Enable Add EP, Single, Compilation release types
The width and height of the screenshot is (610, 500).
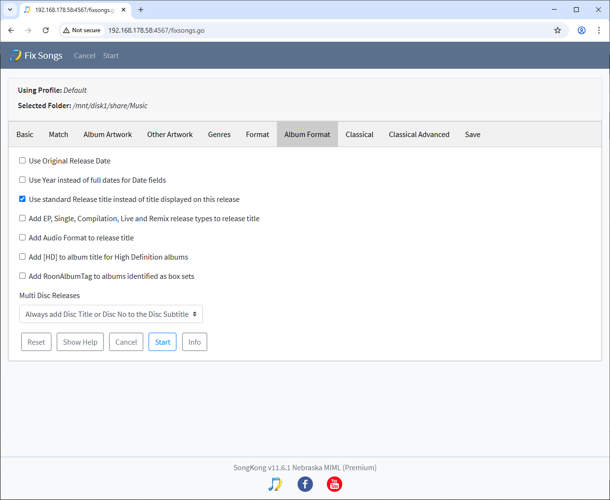pyautogui.click(x=23, y=218)
